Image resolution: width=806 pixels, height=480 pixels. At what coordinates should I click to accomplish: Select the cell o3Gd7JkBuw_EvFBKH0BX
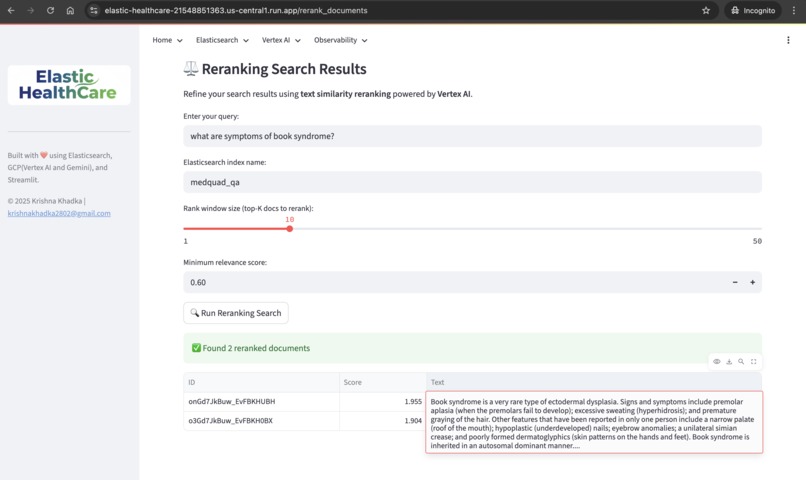click(261, 420)
